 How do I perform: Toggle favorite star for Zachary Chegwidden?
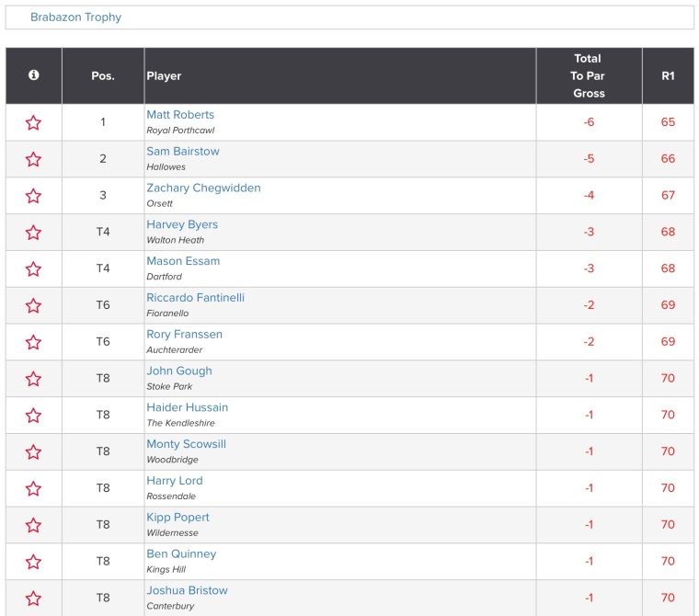click(34, 196)
